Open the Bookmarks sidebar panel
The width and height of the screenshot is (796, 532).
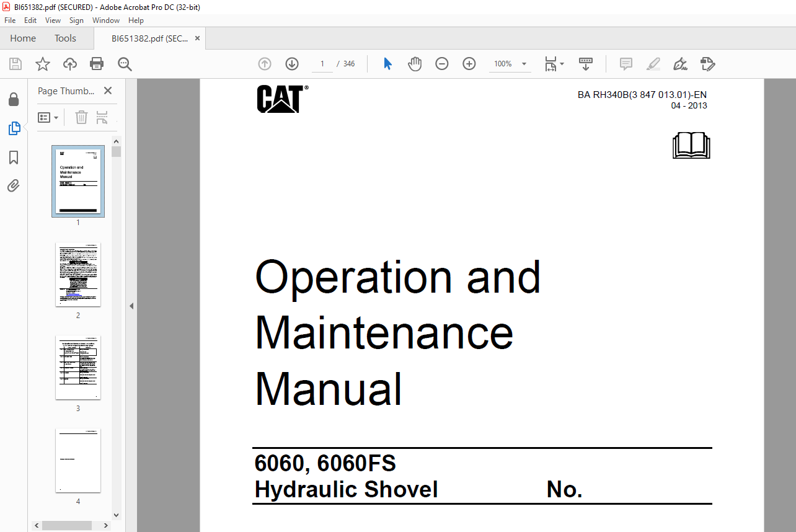coord(14,157)
